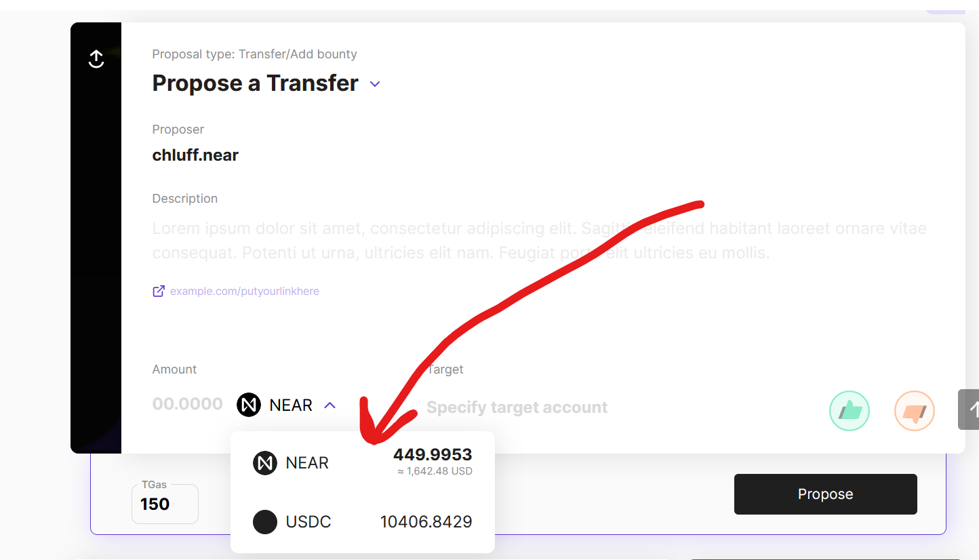979x560 pixels.
Task: Collapse the NEAR currency selector chevron
Action: [330, 404]
